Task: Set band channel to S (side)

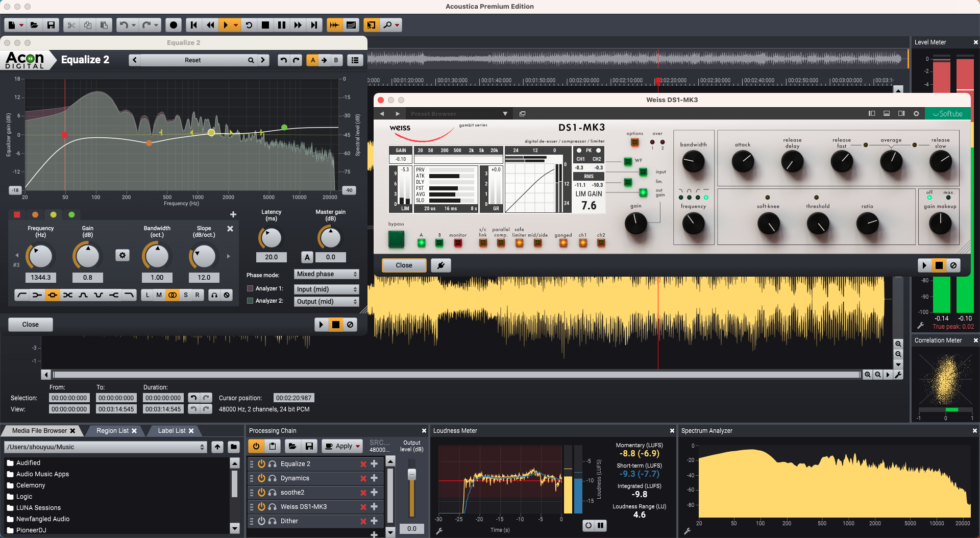Action: (x=186, y=295)
